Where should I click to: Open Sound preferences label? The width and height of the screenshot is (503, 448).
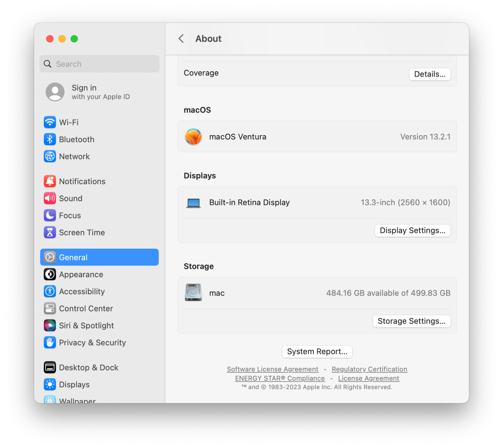coord(71,198)
